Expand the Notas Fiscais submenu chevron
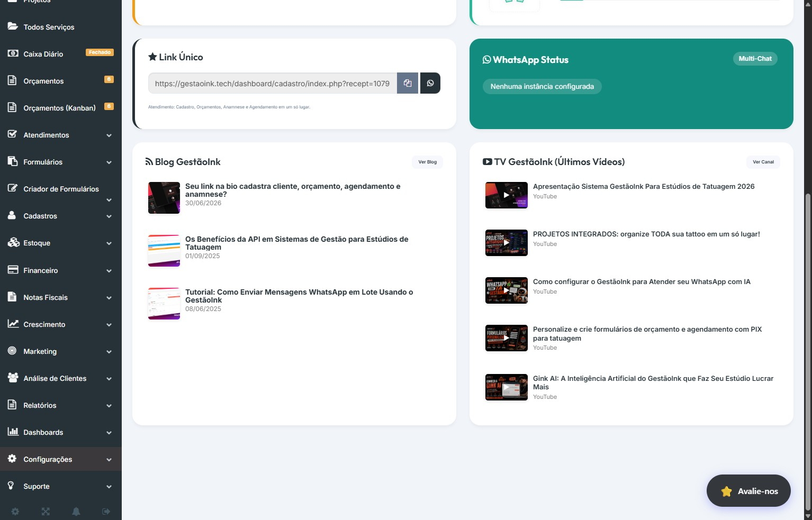 [109, 298]
